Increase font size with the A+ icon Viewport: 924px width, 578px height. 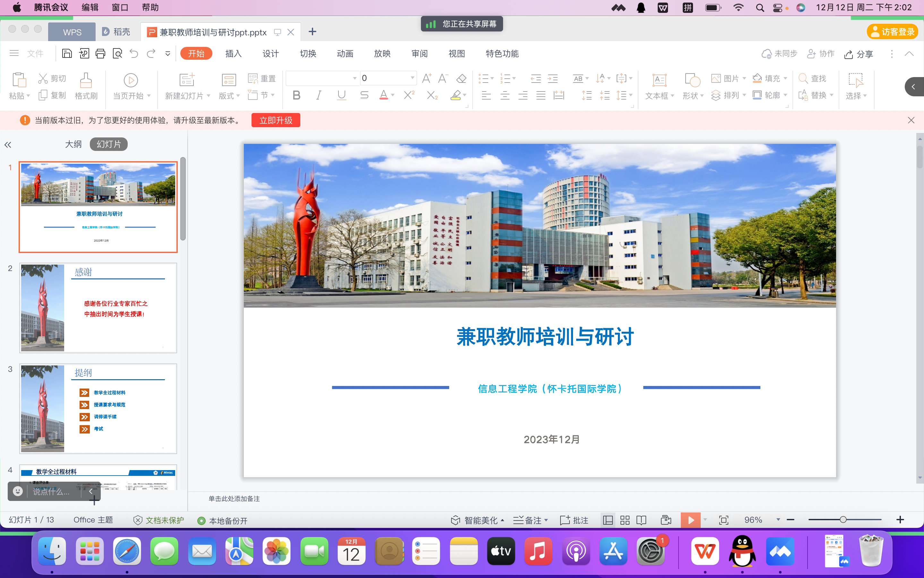426,78
